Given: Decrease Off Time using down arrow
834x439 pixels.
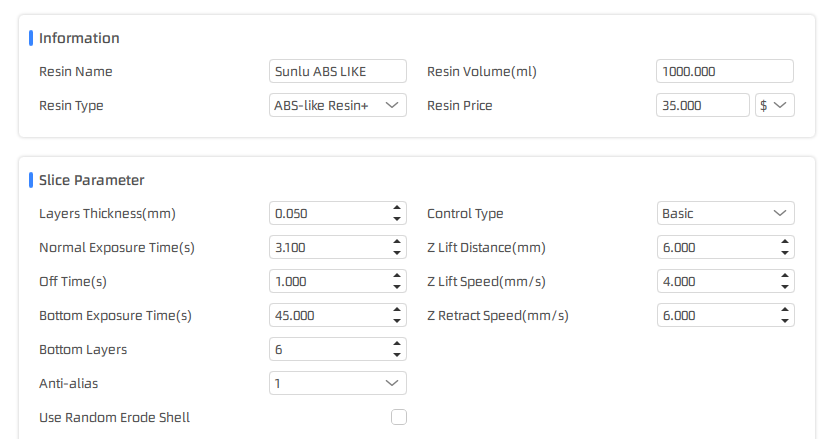Looking at the screenshot, I should [x=397, y=287].
